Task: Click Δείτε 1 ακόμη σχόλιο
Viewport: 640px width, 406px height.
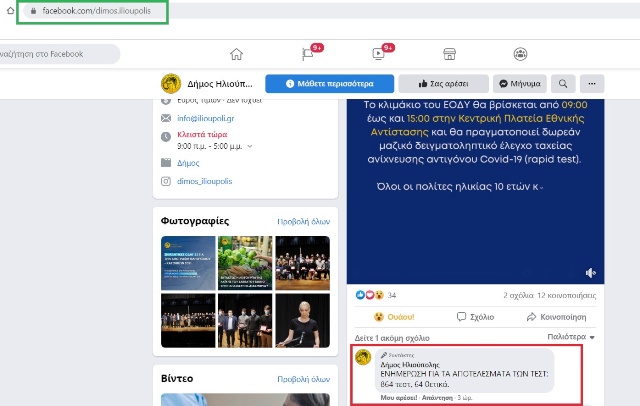Action: point(392,338)
